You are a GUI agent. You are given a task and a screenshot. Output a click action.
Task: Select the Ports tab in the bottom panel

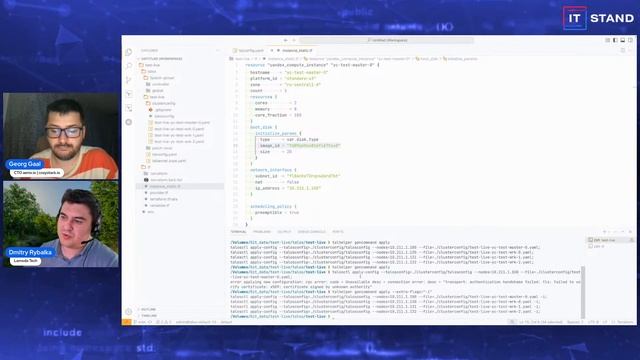338,232
